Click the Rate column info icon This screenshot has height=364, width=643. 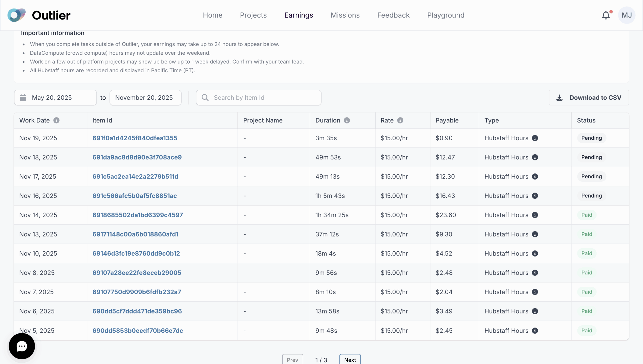point(400,120)
